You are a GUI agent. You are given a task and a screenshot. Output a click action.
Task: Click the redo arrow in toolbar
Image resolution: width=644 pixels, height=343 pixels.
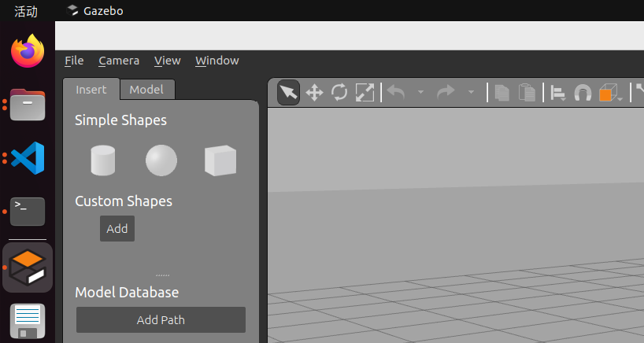click(x=446, y=92)
